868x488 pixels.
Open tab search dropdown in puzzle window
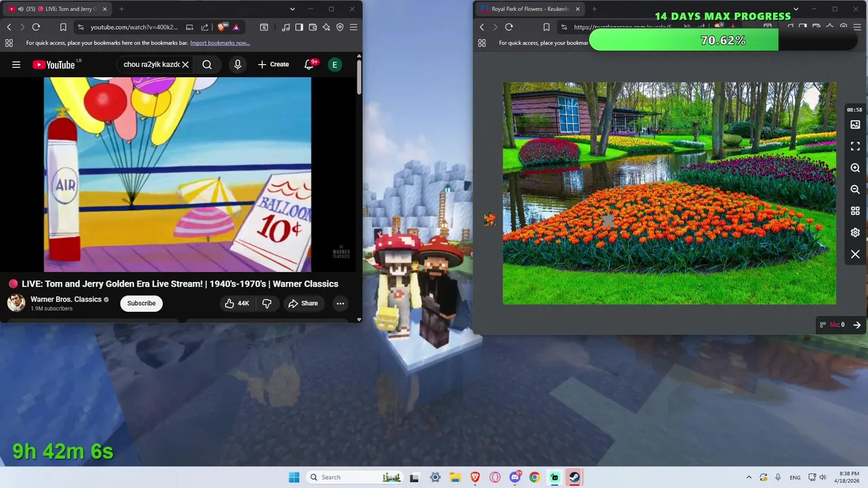pos(795,9)
